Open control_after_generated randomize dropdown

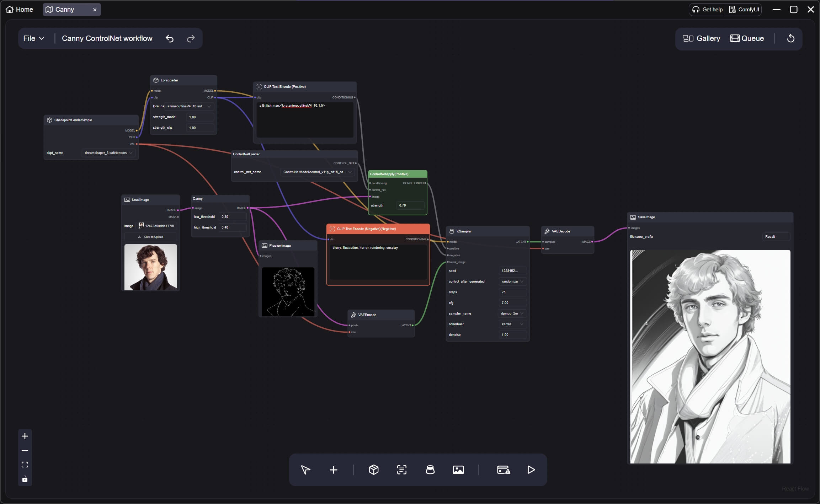(x=512, y=282)
